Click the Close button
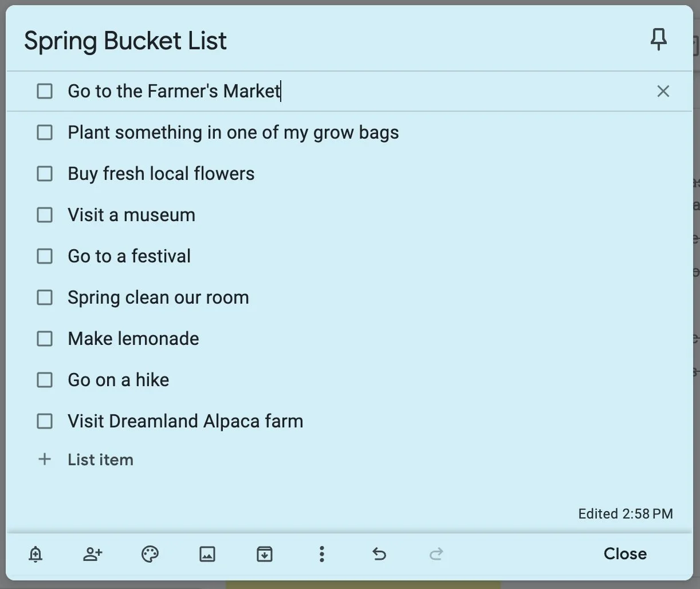700x589 pixels. tap(625, 554)
